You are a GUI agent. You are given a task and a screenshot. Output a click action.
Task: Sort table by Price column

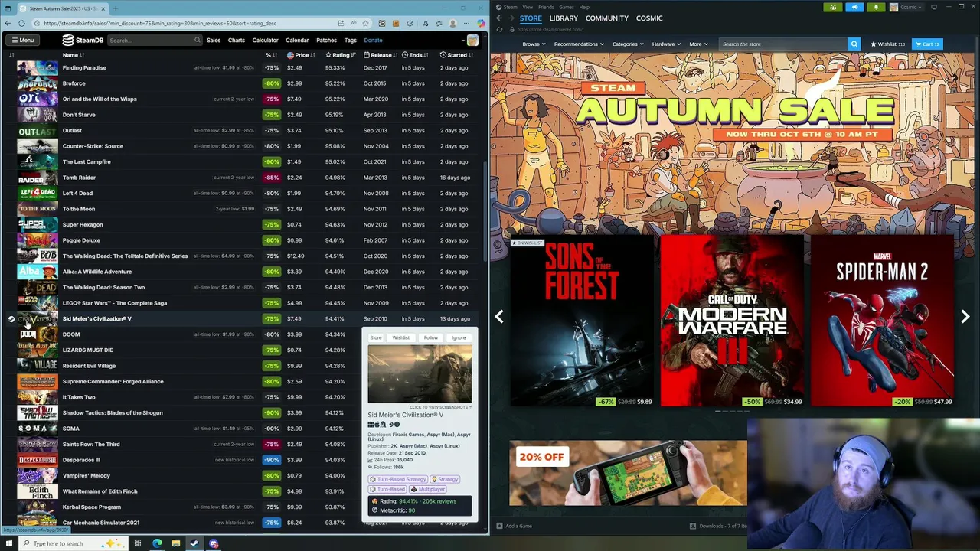click(301, 55)
